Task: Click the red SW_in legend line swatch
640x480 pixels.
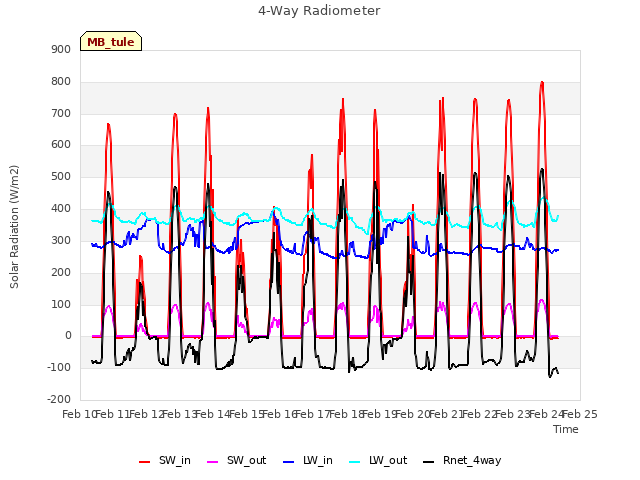Action: [144, 462]
